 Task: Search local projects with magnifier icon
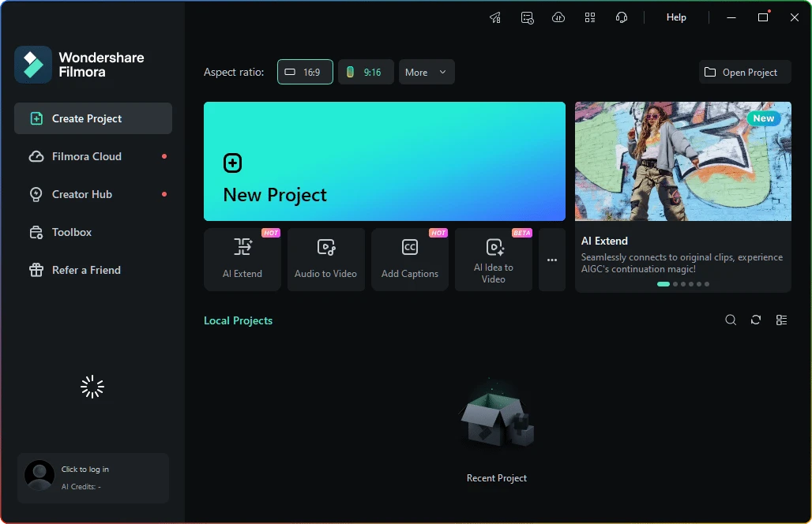(731, 320)
